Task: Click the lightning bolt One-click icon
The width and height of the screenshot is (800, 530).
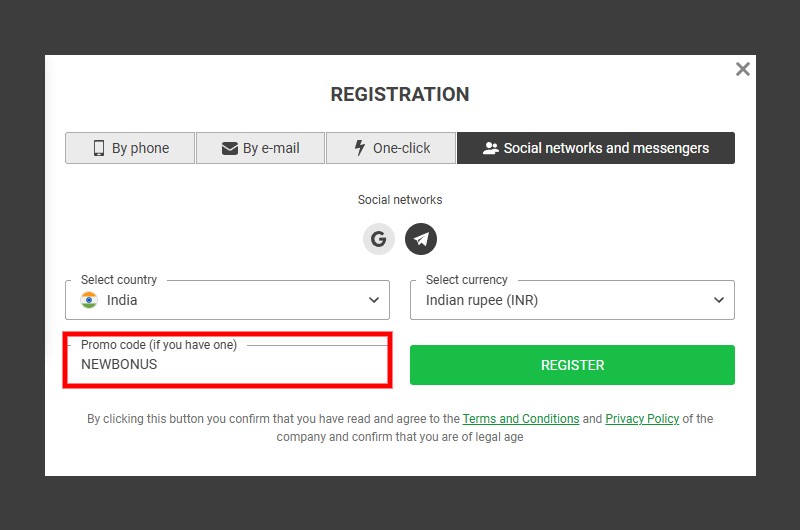Action: click(360, 148)
